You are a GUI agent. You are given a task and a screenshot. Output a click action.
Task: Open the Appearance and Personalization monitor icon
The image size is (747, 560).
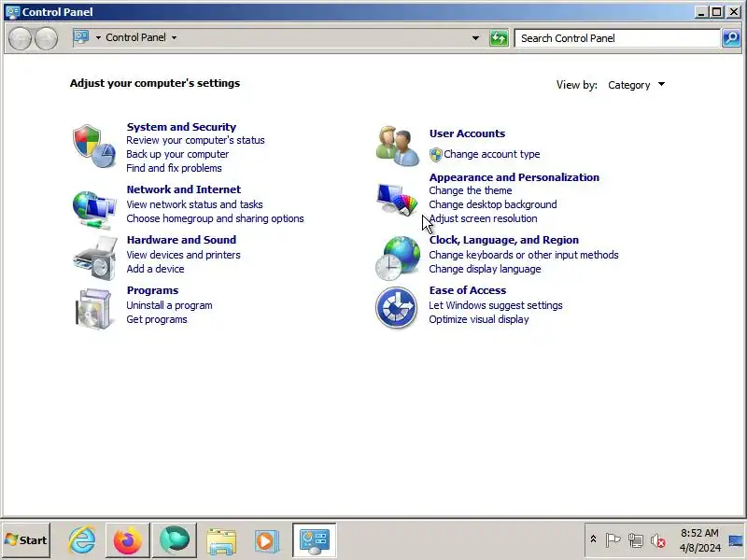397,199
